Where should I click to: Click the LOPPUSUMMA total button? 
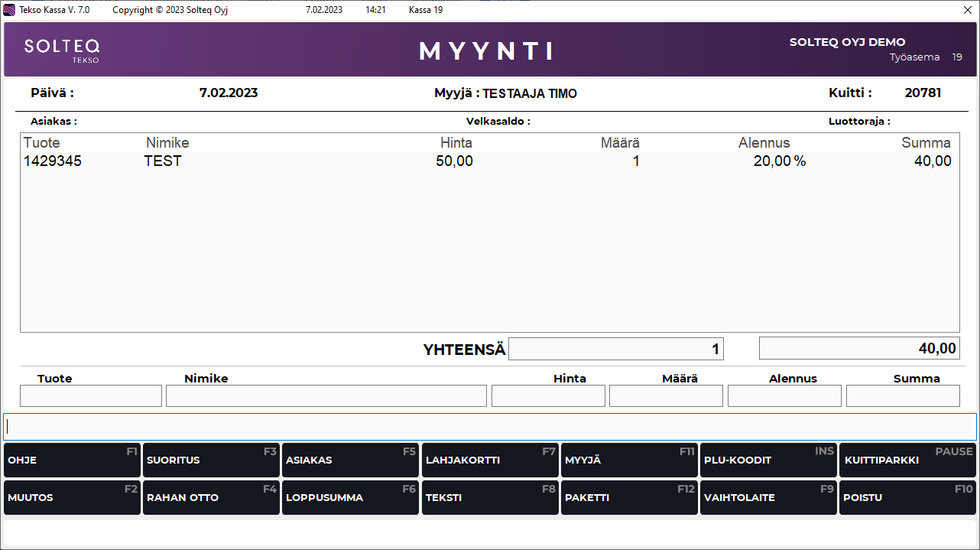349,497
